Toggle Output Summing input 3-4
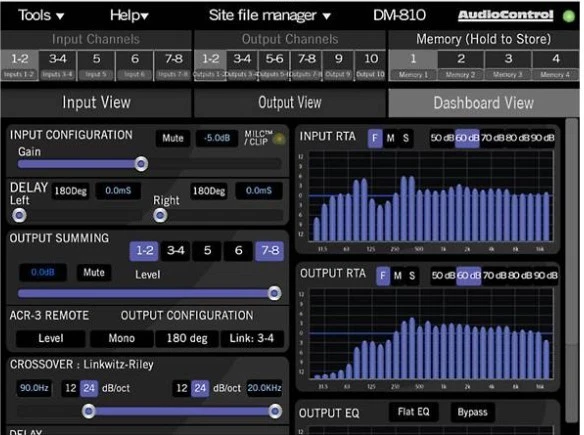This screenshot has width=584, height=435. (175, 251)
